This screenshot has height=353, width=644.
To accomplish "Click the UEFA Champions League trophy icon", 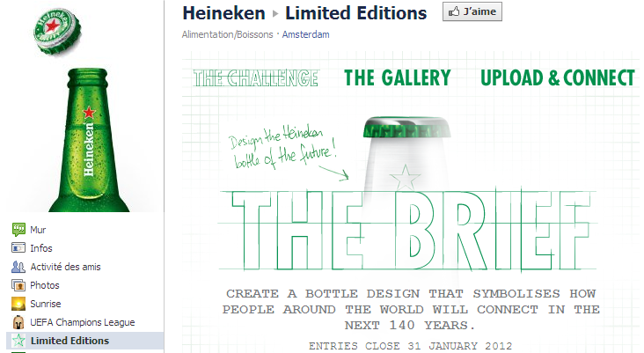I will (x=18, y=322).
